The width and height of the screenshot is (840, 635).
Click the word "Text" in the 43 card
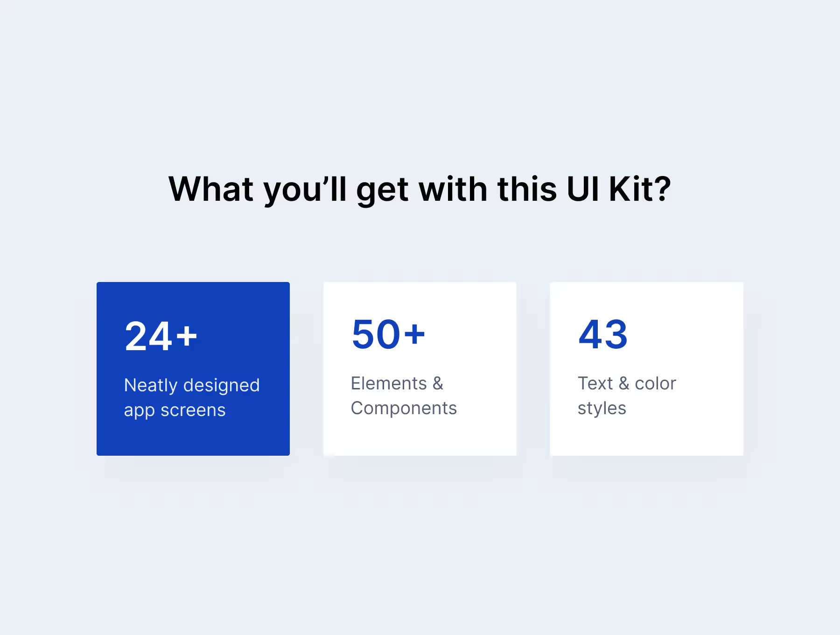point(595,383)
